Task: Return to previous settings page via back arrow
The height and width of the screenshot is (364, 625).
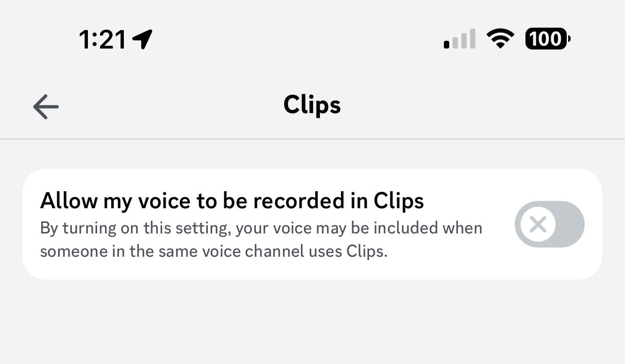Action: pos(46,106)
